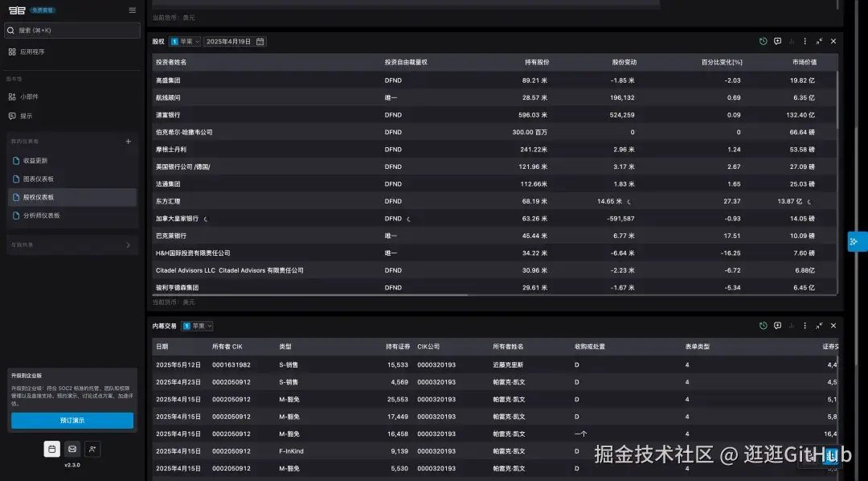Collapse the sidebar with the hamburger icon
The image size is (868, 481).
(133, 10)
